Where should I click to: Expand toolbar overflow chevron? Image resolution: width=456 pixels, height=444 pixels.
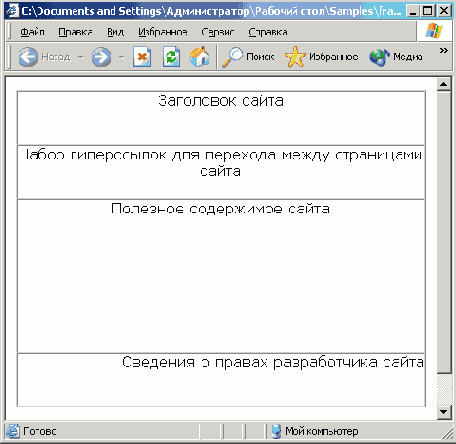click(443, 50)
